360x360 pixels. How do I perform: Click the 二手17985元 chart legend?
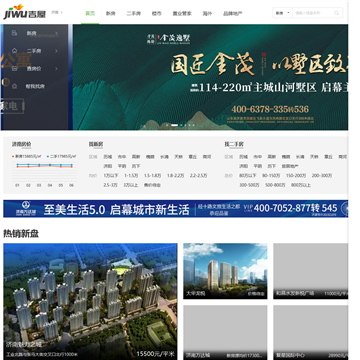pyautogui.click(x=61, y=156)
